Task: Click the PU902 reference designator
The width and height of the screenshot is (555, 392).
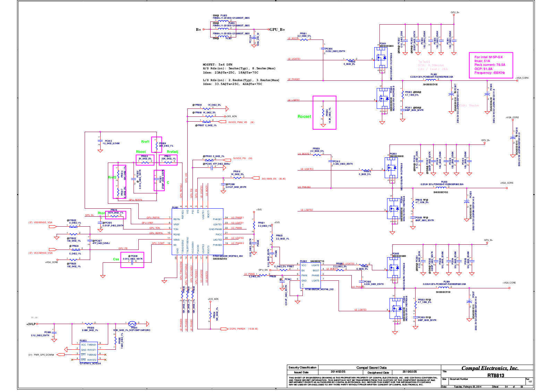Action: pyautogui.click(x=303, y=261)
